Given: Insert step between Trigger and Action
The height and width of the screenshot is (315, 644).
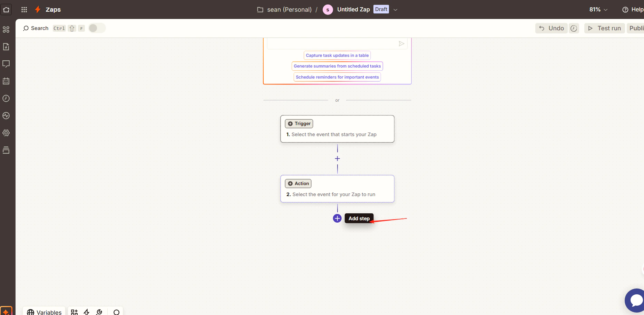Looking at the screenshot, I should coord(338,159).
